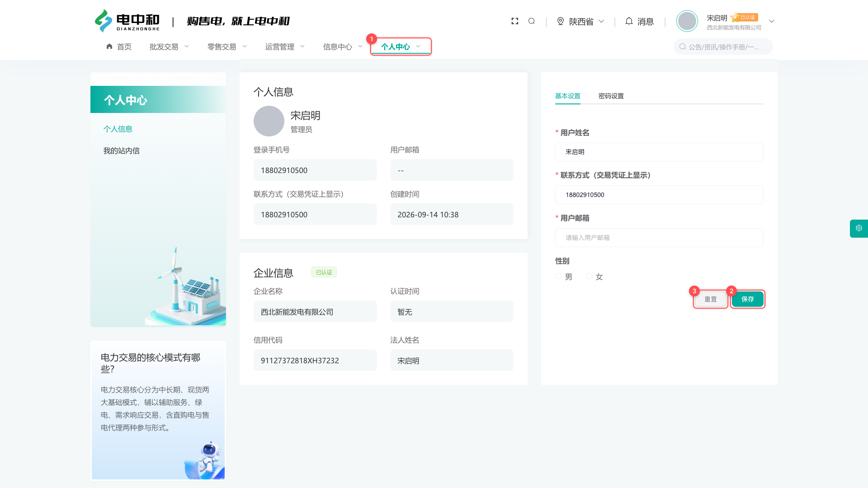Focus the 公告/资讯 search box
Image resolution: width=868 pixels, height=488 pixels.
pyautogui.click(x=723, y=47)
